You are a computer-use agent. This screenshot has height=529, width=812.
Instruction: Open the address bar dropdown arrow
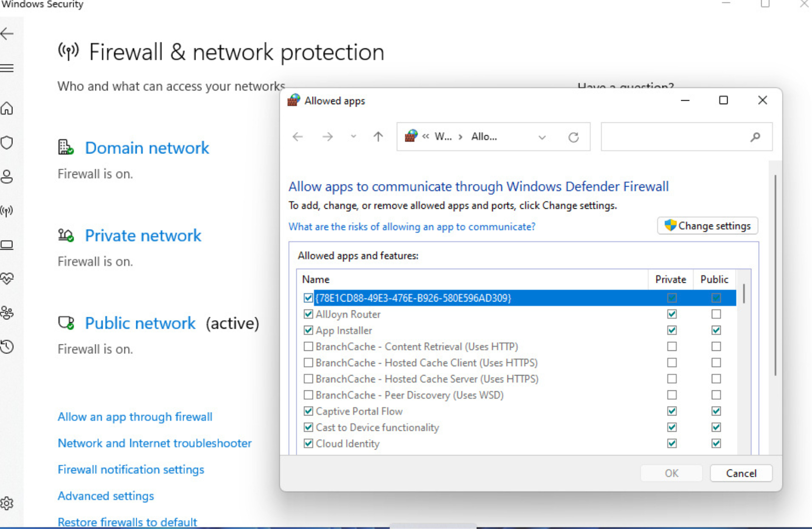pyautogui.click(x=541, y=137)
